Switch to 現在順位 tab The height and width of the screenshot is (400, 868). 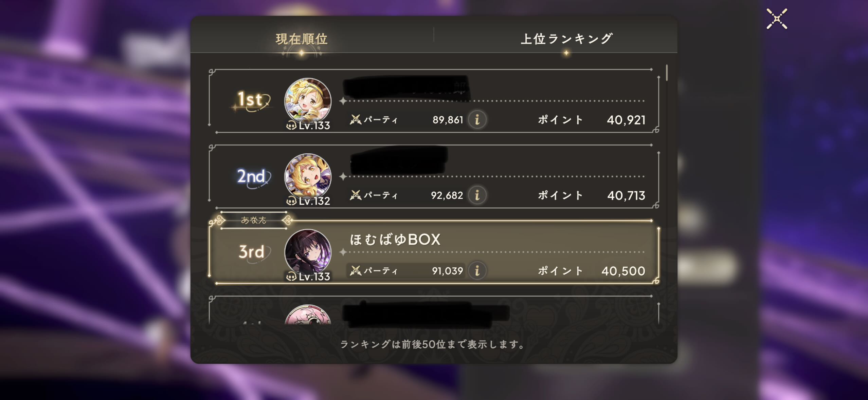coord(302,39)
